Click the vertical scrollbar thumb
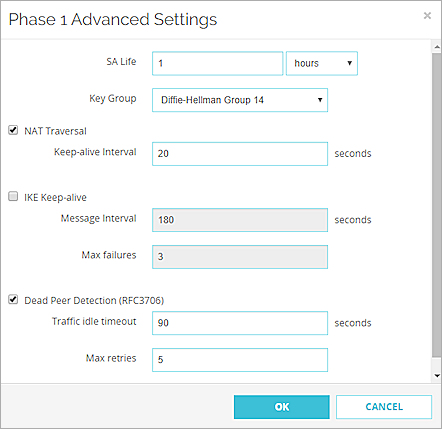Image resolution: width=442 pixels, height=429 pixels. coord(437,206)
